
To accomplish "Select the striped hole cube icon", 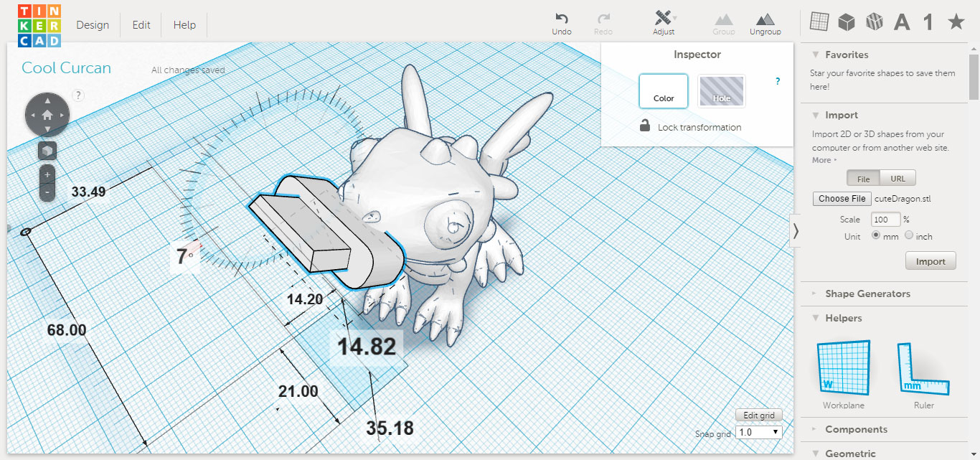I will click(x=874, y=22).
